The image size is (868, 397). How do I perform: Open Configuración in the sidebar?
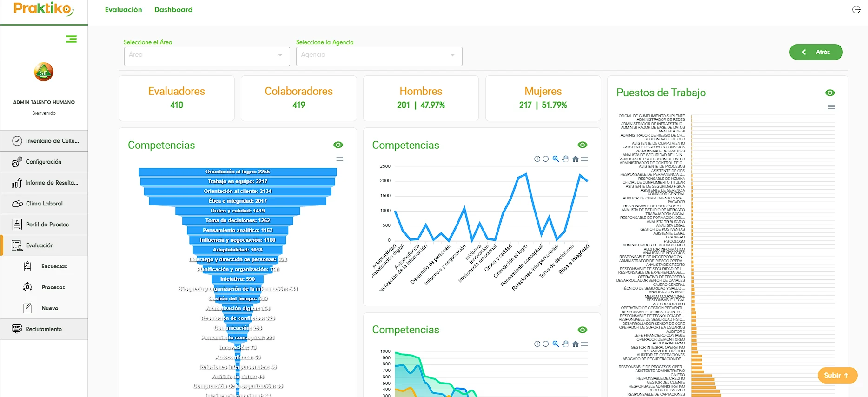pyautogui.click(x=44, y=162)
